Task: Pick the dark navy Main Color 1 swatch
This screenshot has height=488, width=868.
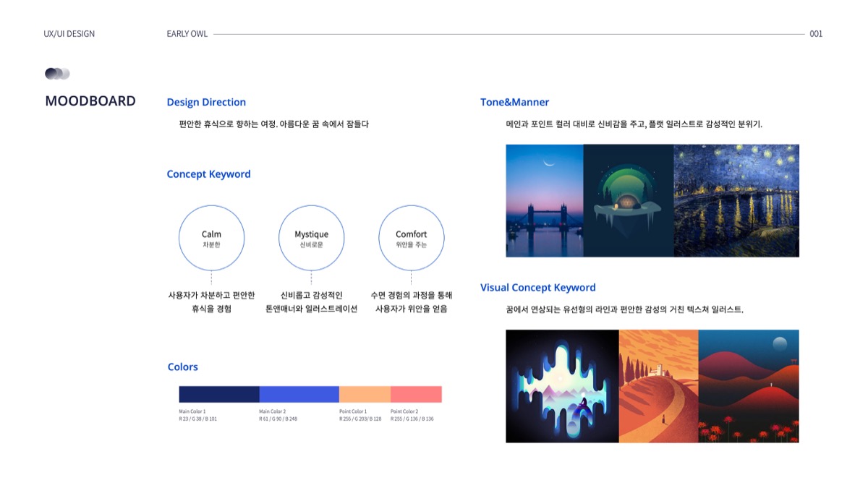Action: 219,394
